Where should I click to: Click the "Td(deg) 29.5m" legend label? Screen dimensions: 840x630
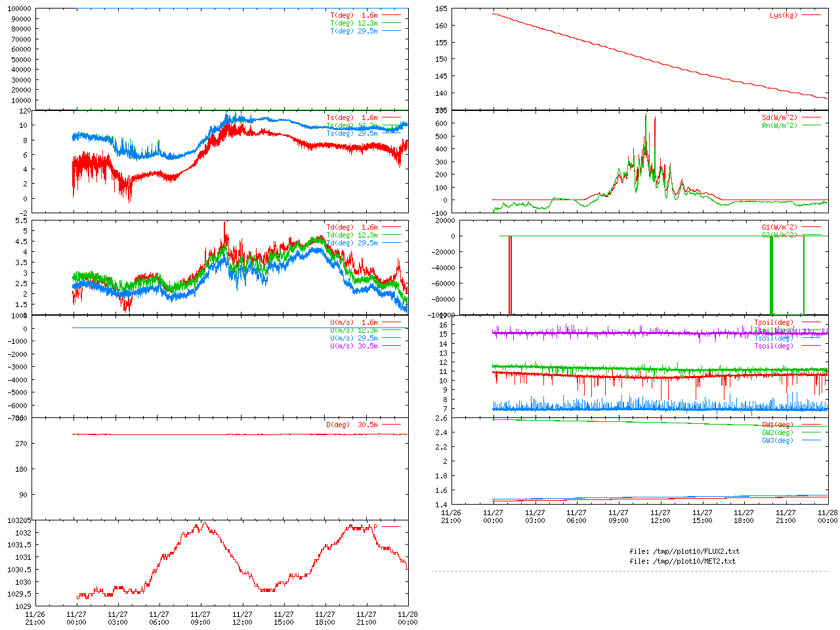point(352,243)
